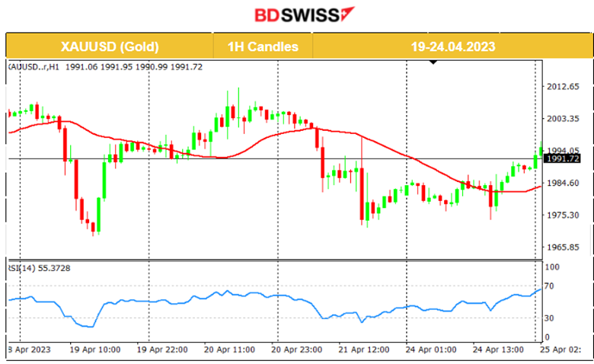Click the RSI 100 scale label
Viewport: 594px width, 364px height.
pyautogui.click(x=551, y=267)
